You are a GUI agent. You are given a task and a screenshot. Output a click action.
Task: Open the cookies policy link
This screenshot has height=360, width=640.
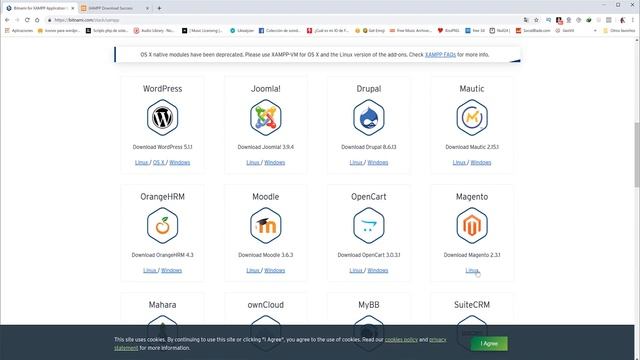click(x=401, y=340)
